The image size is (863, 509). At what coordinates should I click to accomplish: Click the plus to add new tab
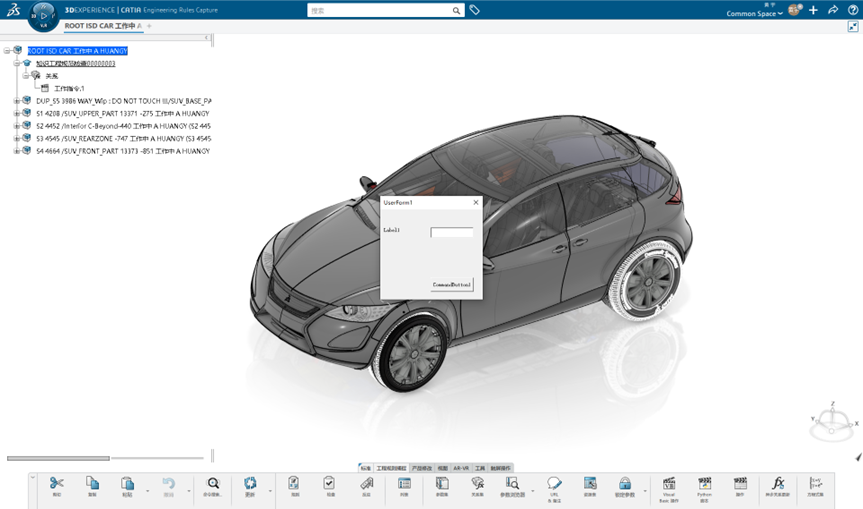(x=149, y=26)
